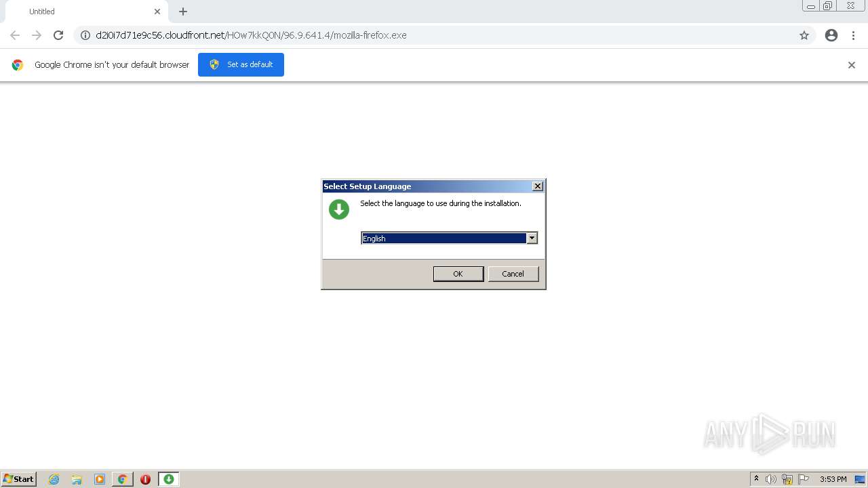Switch to setup installer taskbar item
This screenshot has height=488, width=868.
[169, 479]
